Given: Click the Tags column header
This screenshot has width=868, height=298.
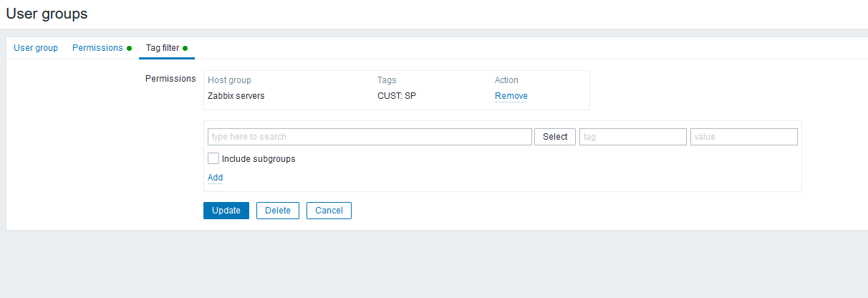Looking at the screenshot, I should click(387, 80).
